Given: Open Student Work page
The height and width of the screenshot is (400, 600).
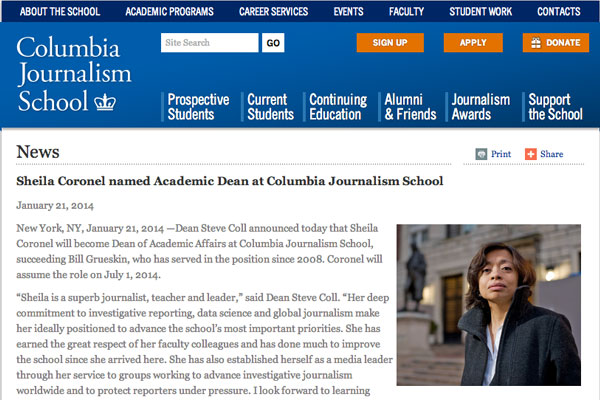Looking at the screenshot, I should (x=480, y=12).
